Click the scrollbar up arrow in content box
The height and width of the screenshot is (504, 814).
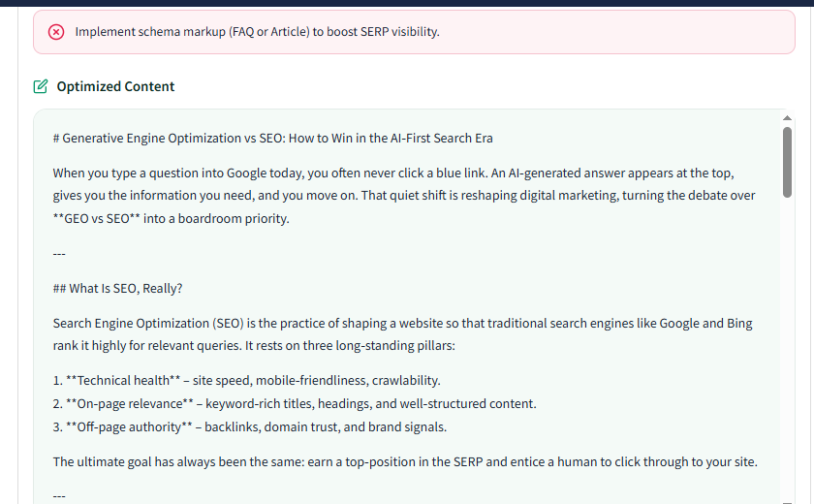coord(787,118)
